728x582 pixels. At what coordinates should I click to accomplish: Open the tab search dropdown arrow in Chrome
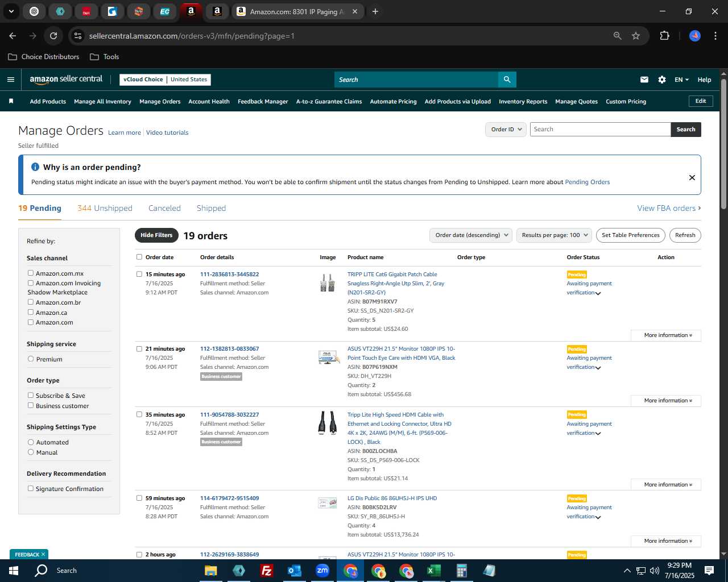coord(11,11)
